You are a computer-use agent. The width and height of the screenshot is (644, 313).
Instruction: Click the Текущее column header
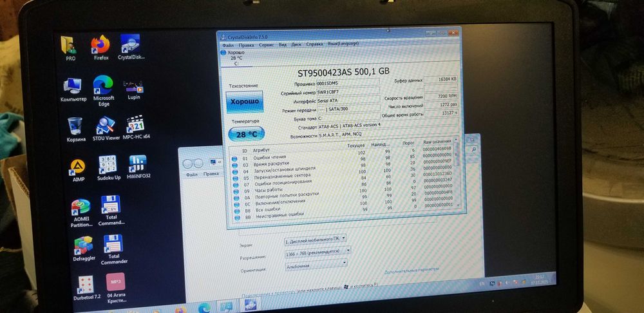click(x=355, y=146)
